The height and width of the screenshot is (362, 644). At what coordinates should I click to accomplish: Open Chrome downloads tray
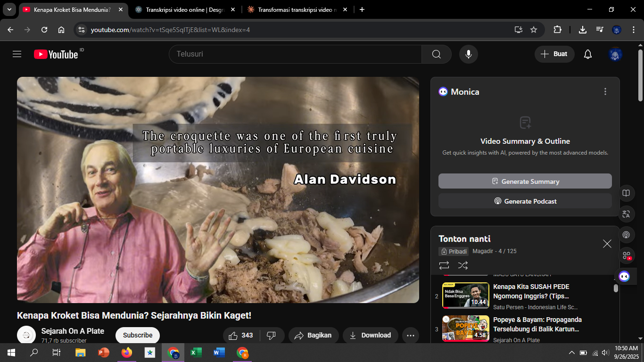click(583, 30)
